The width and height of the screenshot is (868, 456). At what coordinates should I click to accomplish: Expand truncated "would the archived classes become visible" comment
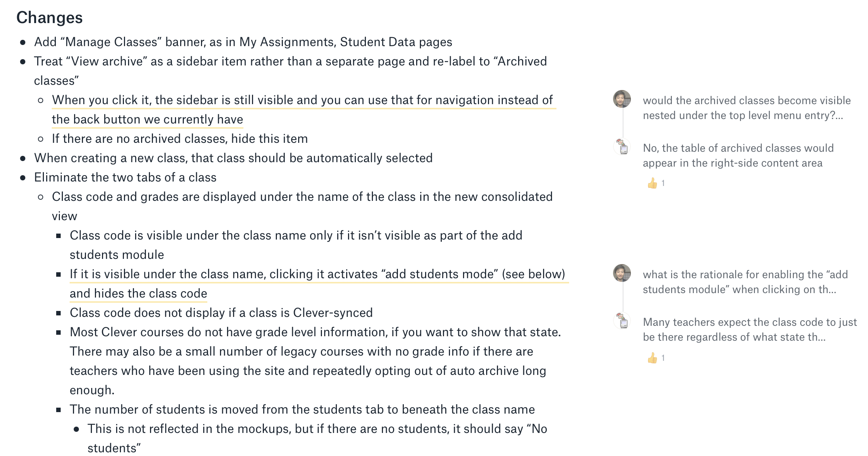746,108
